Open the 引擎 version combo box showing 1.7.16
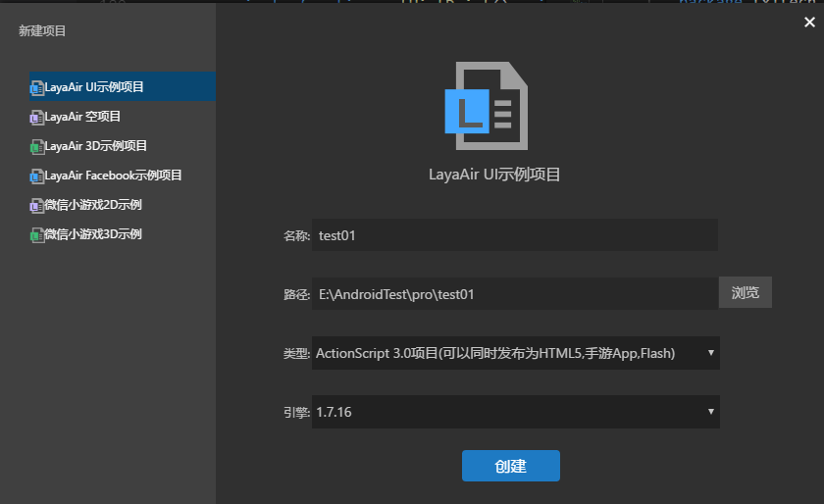824x504 pixels. pyautogui.click(x=516, y=412)
